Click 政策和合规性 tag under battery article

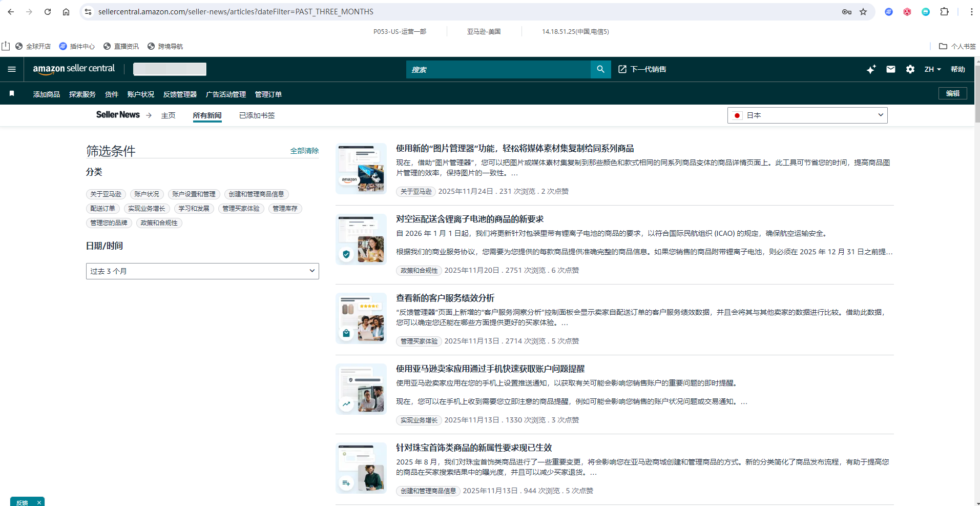click(x=419, y=270)
